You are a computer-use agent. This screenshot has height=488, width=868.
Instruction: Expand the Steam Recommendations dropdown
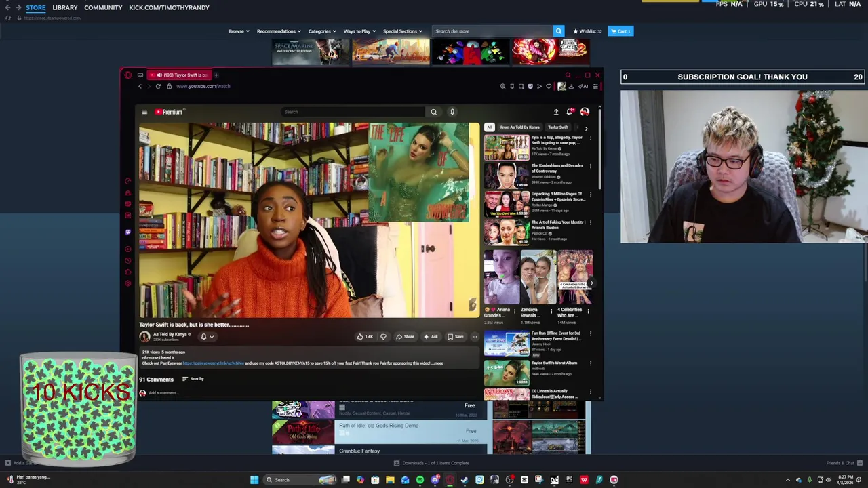coord(278,31)
